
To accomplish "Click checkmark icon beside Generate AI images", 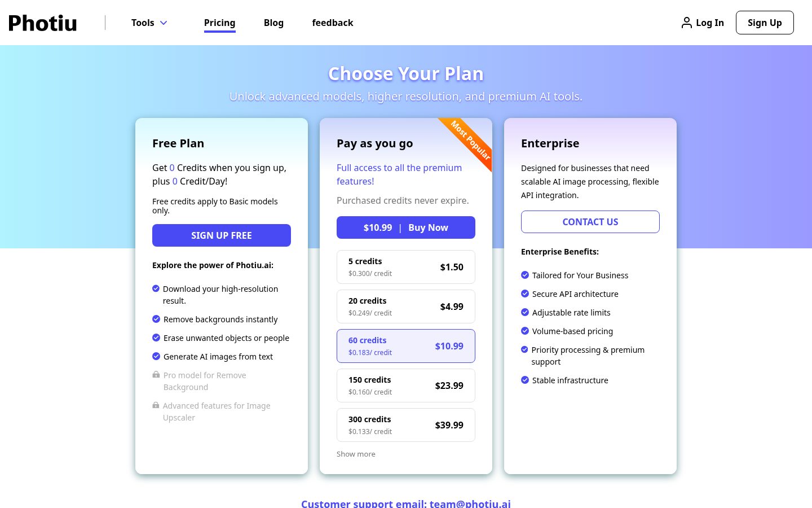I will (x=156, y=356).
